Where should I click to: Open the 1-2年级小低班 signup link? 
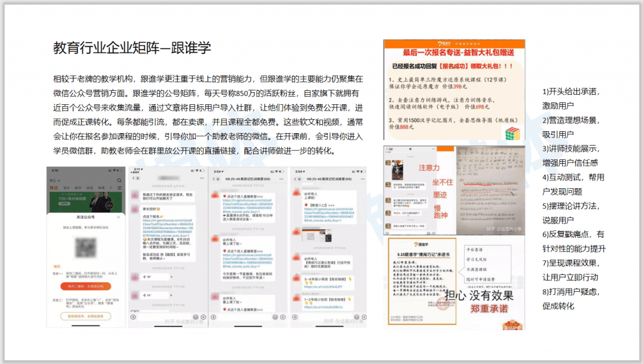point(323,307)
